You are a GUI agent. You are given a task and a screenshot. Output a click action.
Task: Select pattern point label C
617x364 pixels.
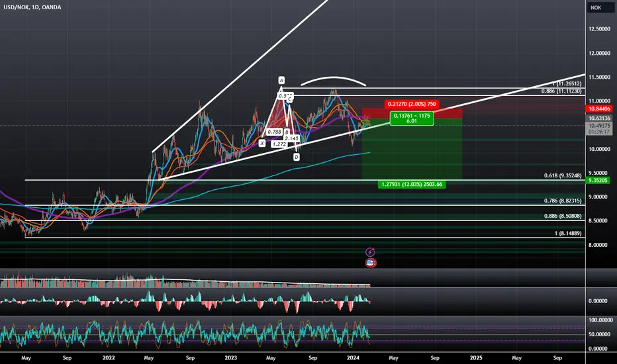pyautogui.click(x=289, y=99)
